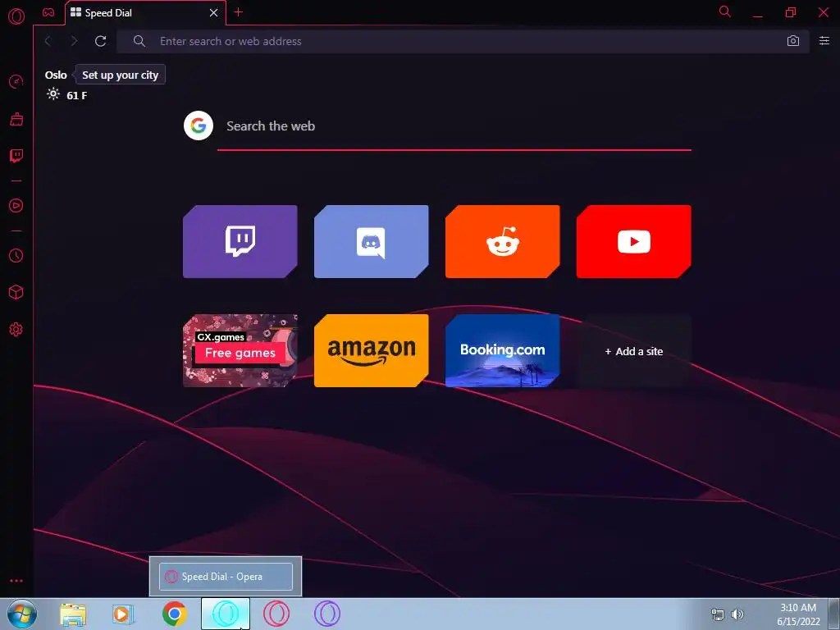Image resolution: width=840 pixels, height=630 pixels.
Task: Open the network tray icon
Action: click(717, 614)
